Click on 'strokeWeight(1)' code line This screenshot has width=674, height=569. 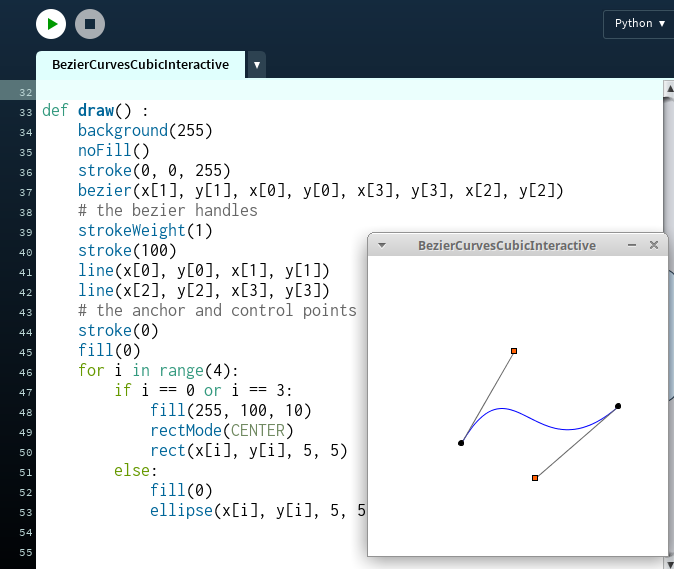pos(145,231)
